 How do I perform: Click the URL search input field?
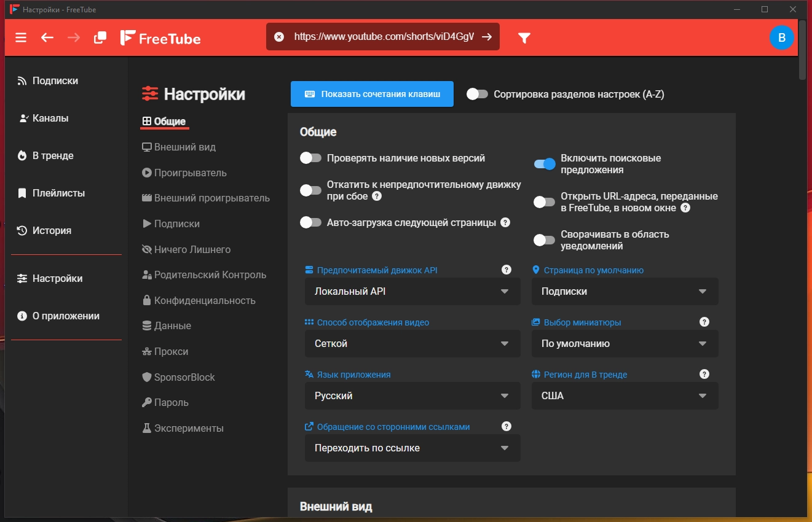coord(384,37)
